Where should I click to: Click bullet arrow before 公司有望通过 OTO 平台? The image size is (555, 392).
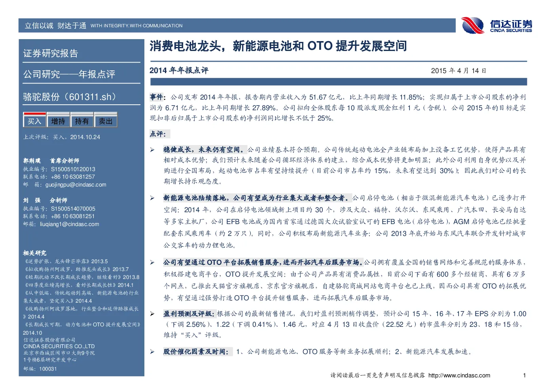(x=152, y=262)
